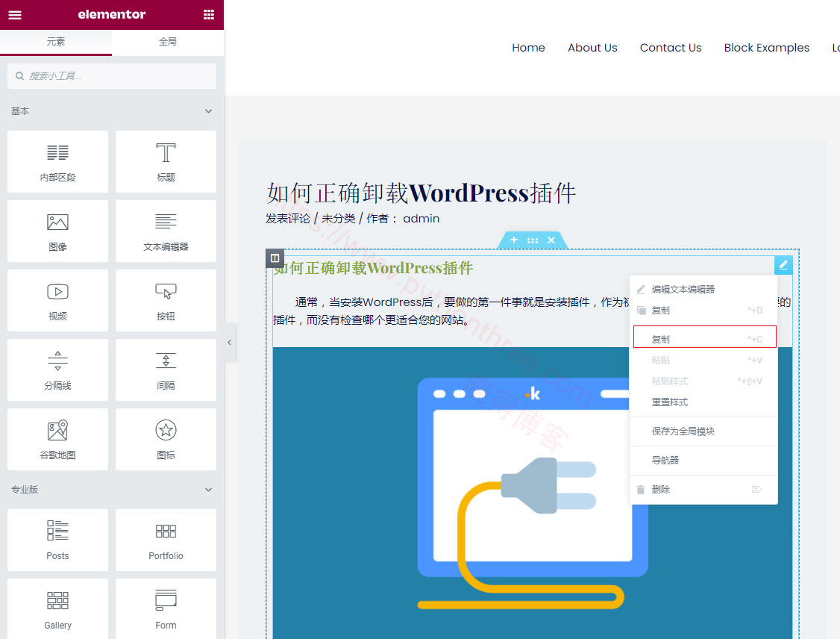Select the Posts widget
The height and width of the screenshot is (639, 840).
[58, 540]
